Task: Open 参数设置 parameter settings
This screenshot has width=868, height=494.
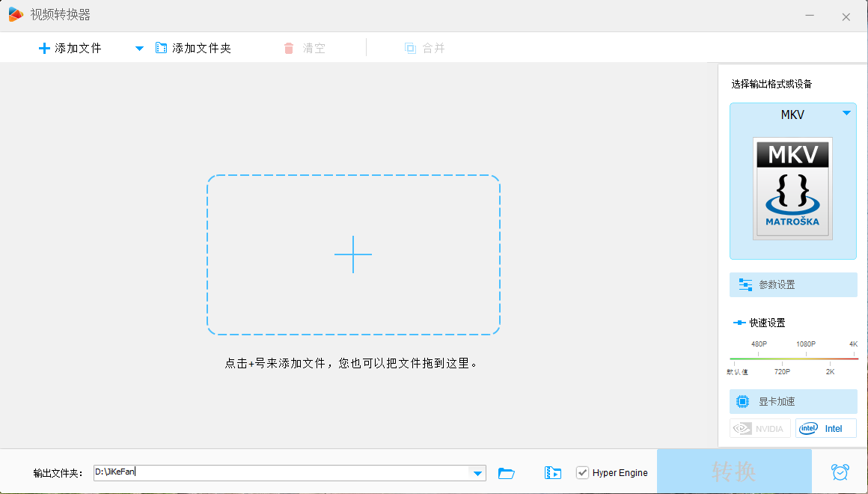Action: coord(793,285)
